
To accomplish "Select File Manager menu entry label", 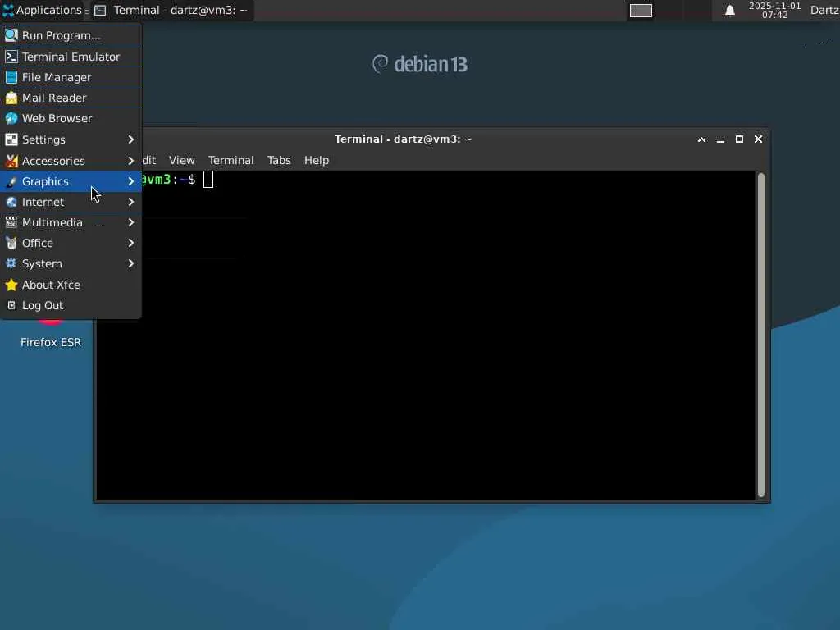I will coord(57,77).
